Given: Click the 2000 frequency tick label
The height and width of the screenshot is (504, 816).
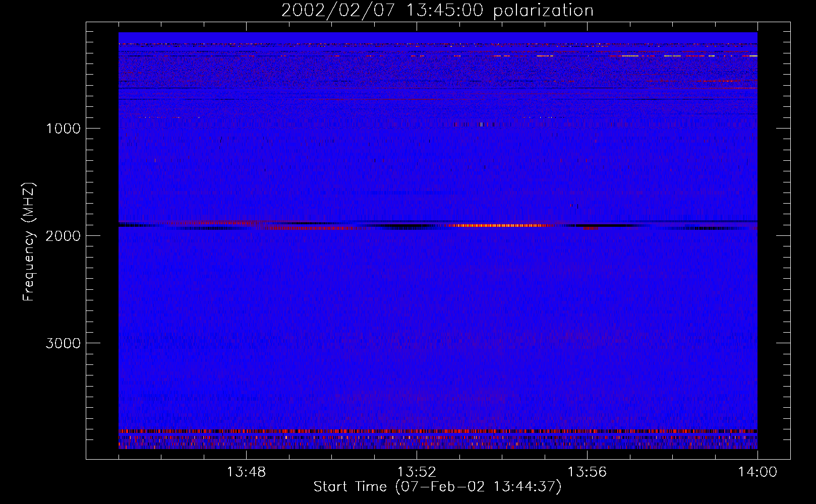Looking at the screenshot, I should tap(63, 236).
